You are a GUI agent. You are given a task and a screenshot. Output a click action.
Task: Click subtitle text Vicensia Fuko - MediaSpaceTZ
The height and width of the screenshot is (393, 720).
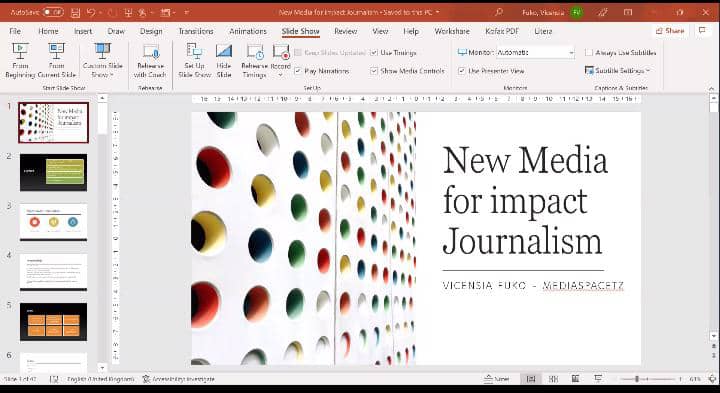click(533, 286)
